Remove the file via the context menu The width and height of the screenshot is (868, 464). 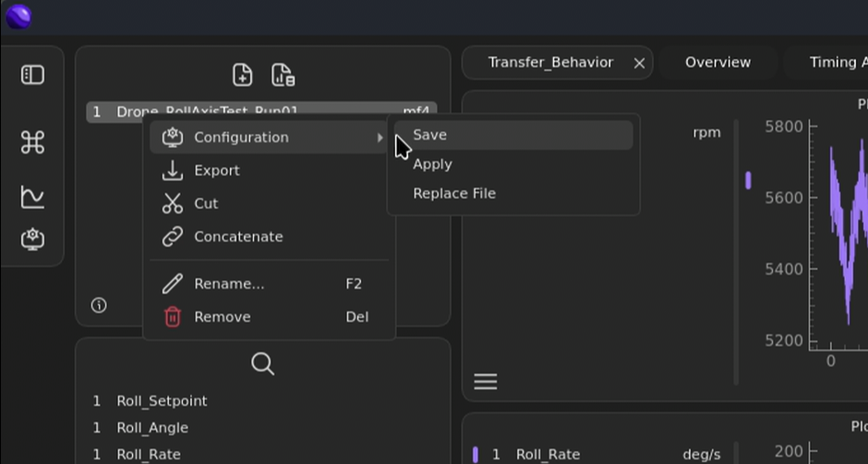click(222, 317)
